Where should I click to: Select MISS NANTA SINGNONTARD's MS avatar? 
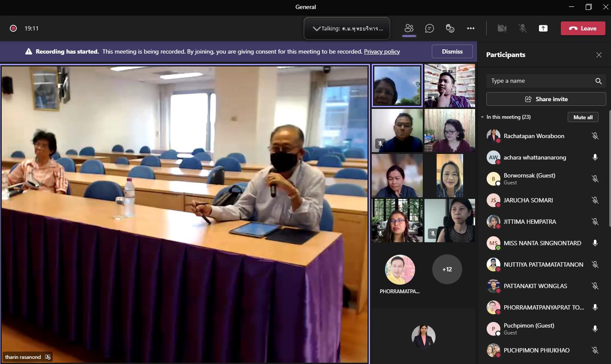tap(494, 243)
